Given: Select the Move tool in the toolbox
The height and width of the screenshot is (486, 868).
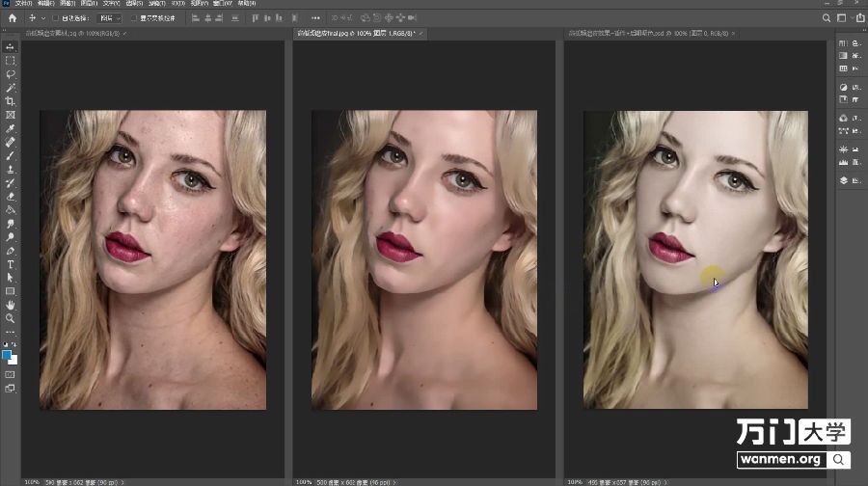Looking at the screenshot, I should point(10,47).
